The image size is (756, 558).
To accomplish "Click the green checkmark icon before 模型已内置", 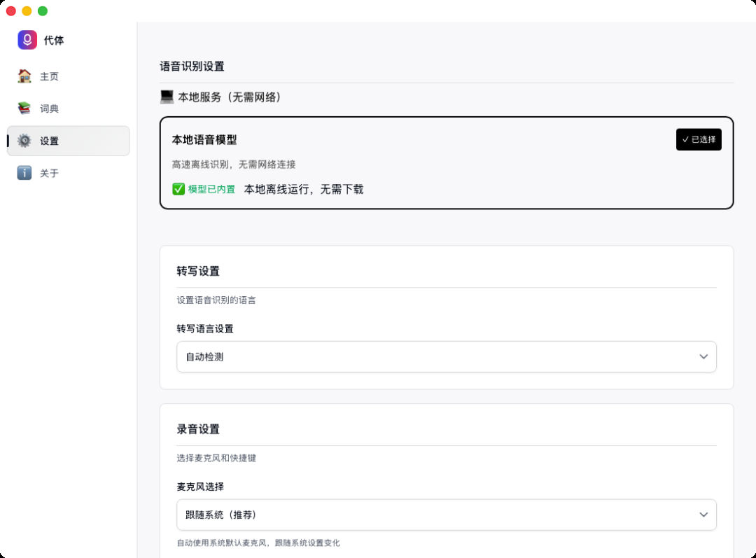I will click(178, 189).
